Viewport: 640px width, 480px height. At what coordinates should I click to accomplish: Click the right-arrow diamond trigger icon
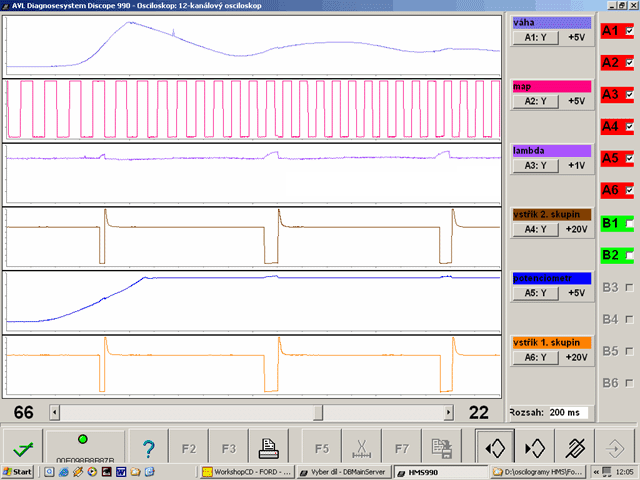[x=535, y=448]
